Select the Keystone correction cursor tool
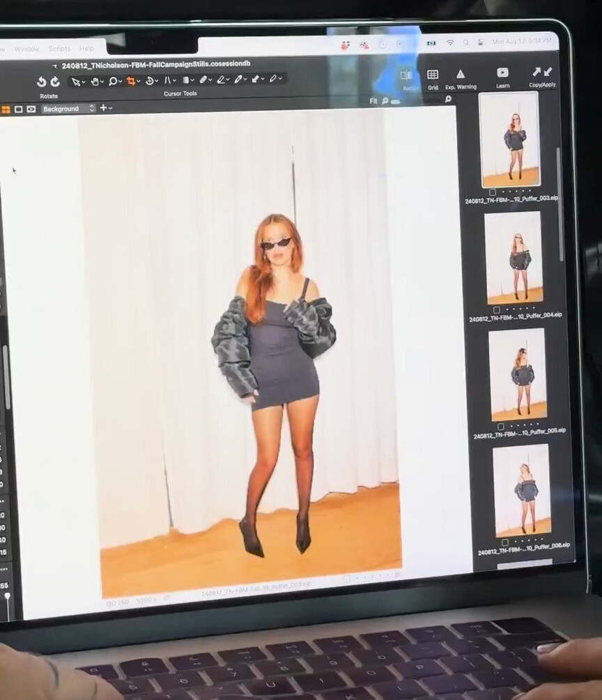 click(168, 80)
